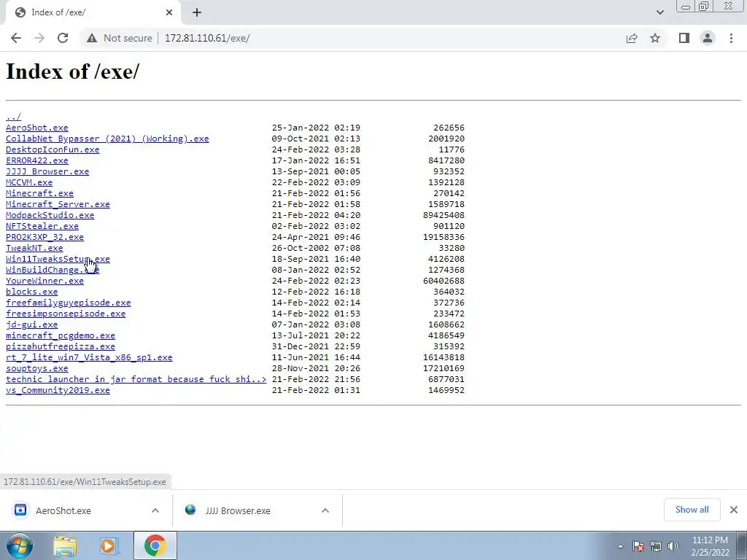This screenshot has width=747, height=560.
Task: Open the tab search dropdown arrow
Action: click(659, 12)
